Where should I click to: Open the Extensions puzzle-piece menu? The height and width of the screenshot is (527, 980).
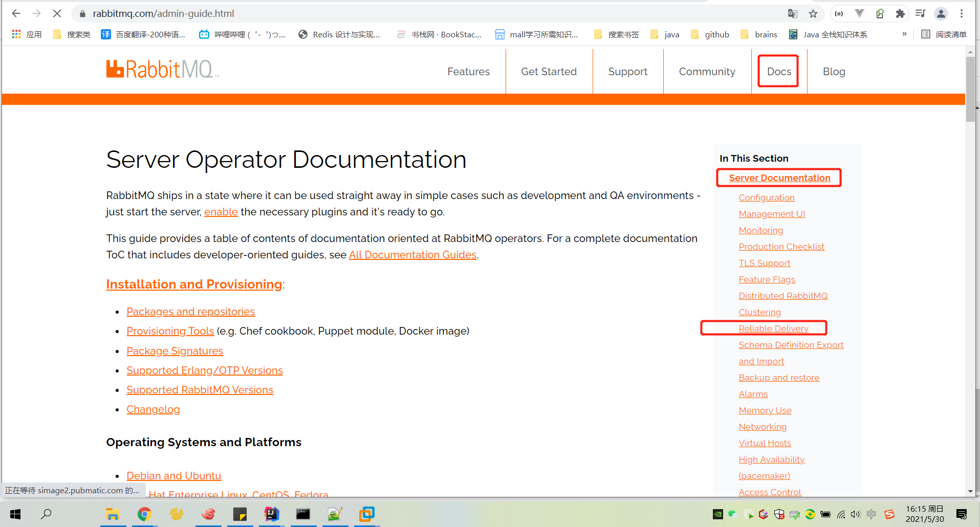tap(900, 14)
